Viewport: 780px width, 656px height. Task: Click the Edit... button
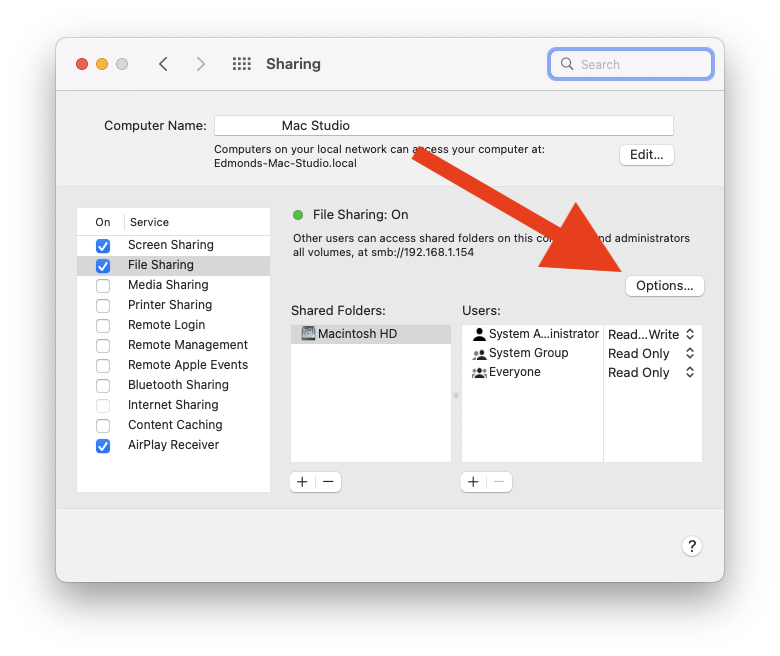(647, 155)
